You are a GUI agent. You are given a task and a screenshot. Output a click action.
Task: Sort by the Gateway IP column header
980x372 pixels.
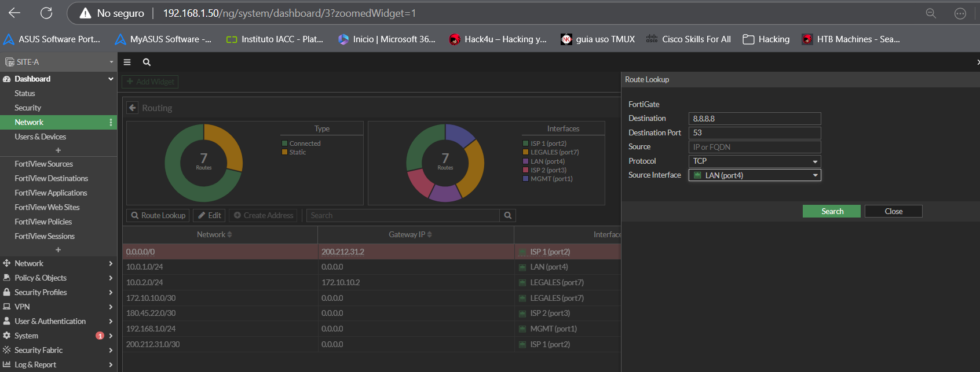pyautogui.click(x=410, y=235)
